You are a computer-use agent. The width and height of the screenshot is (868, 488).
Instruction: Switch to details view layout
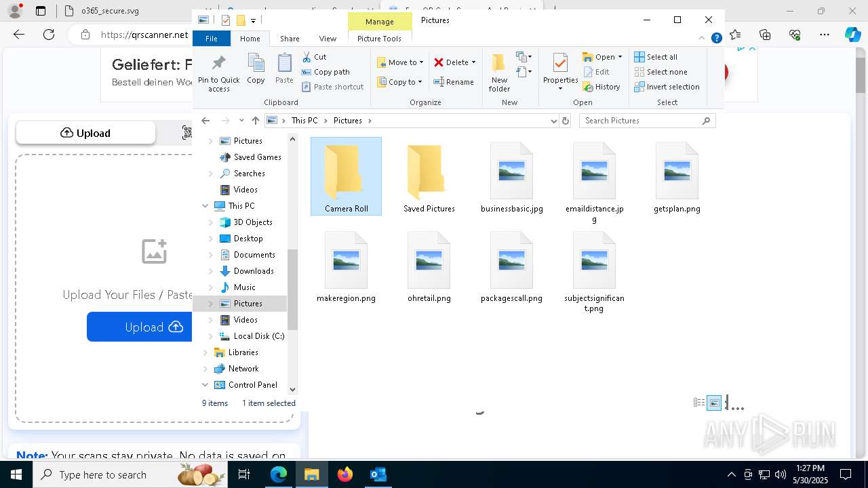coord(699,403)
